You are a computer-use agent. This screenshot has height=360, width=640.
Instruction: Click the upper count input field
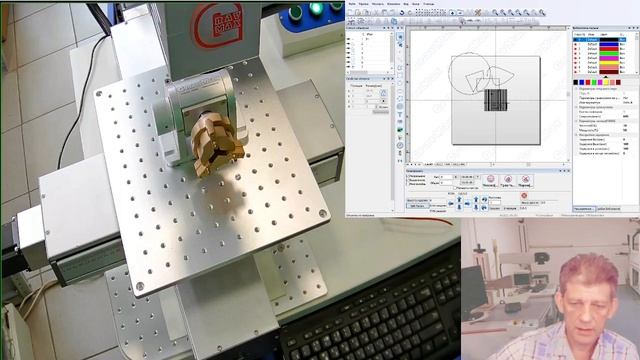tap(447, 177)
